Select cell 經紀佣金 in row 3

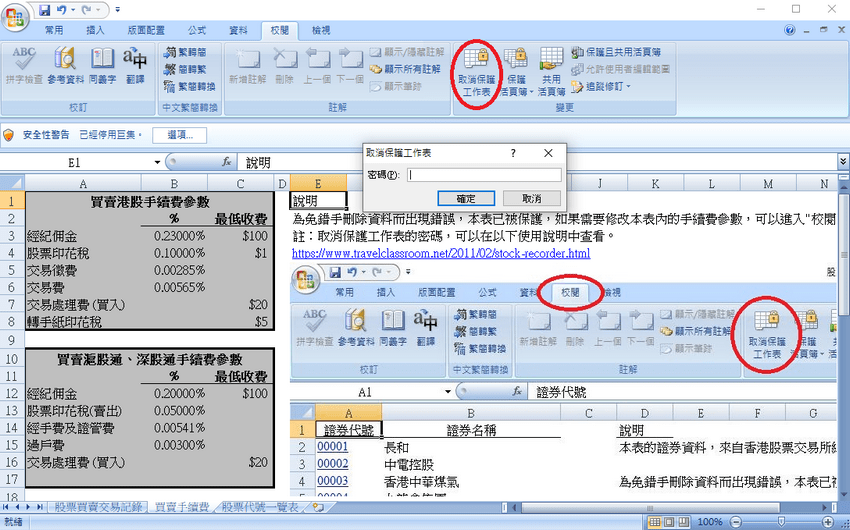click(83, 236)
